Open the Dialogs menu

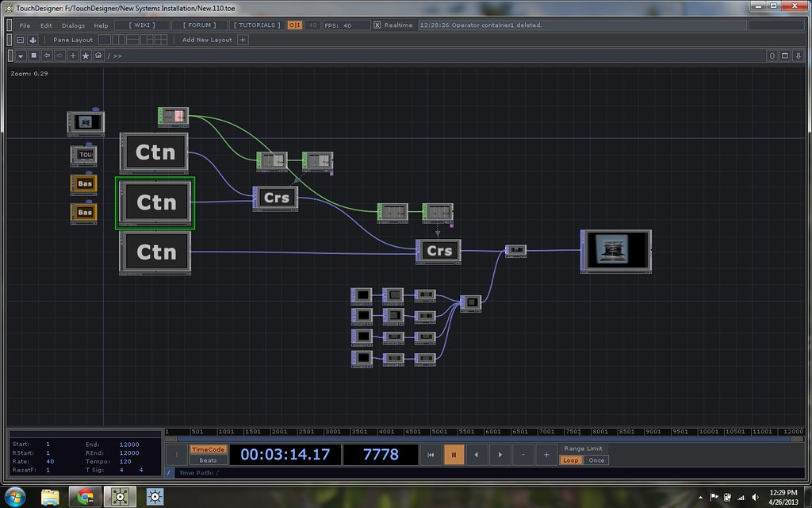(72, 25)
